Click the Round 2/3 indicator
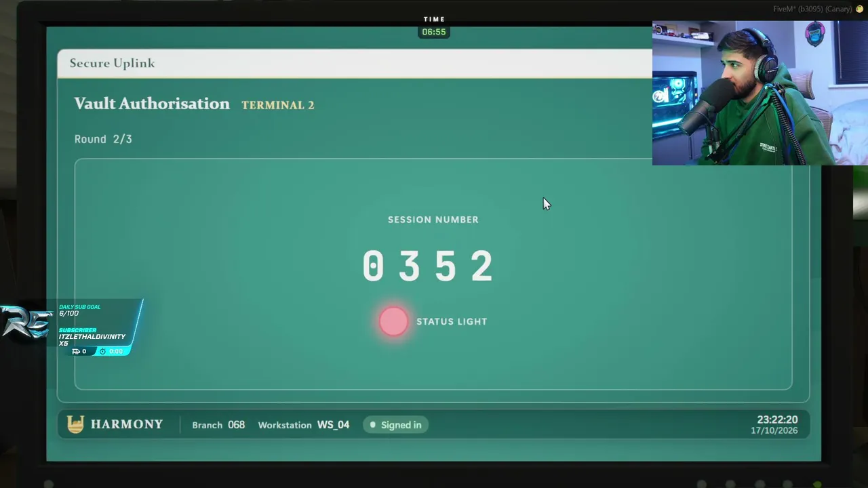Viewport: 868px width, 488px height. pyautogui.click(x=103, y=139)
